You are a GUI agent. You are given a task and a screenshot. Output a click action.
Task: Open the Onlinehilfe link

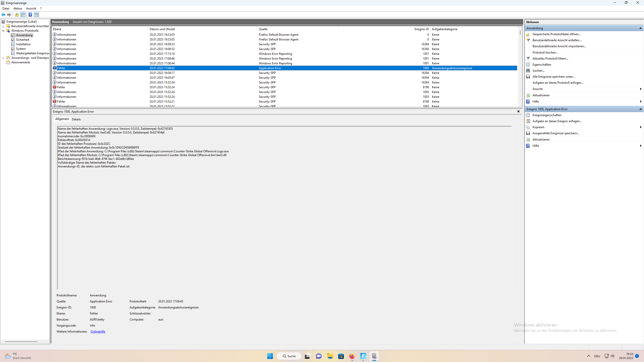(x=98, y=332)
